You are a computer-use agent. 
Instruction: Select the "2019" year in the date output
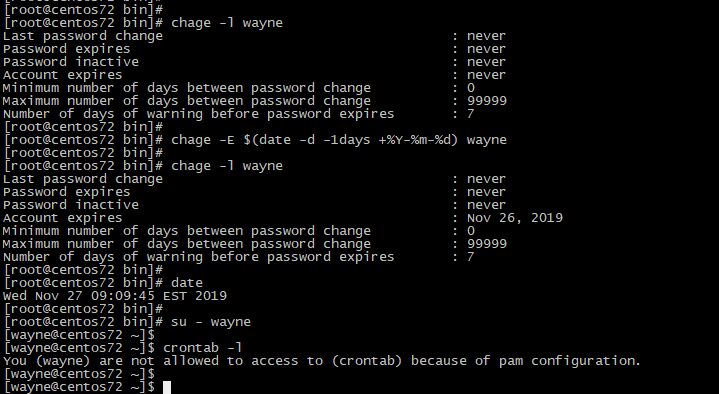click(x=211, y=296)
